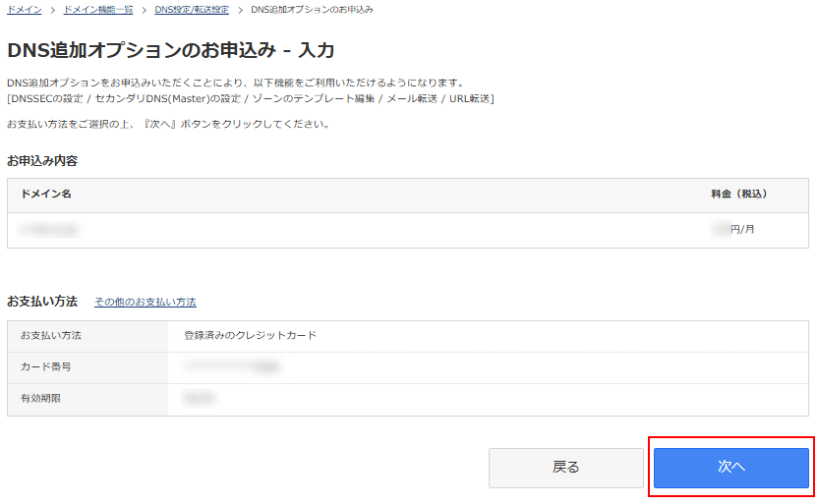Click the ドメイン名 column header
The width and height of the screenshot is (817, 504).
point(46,195)
